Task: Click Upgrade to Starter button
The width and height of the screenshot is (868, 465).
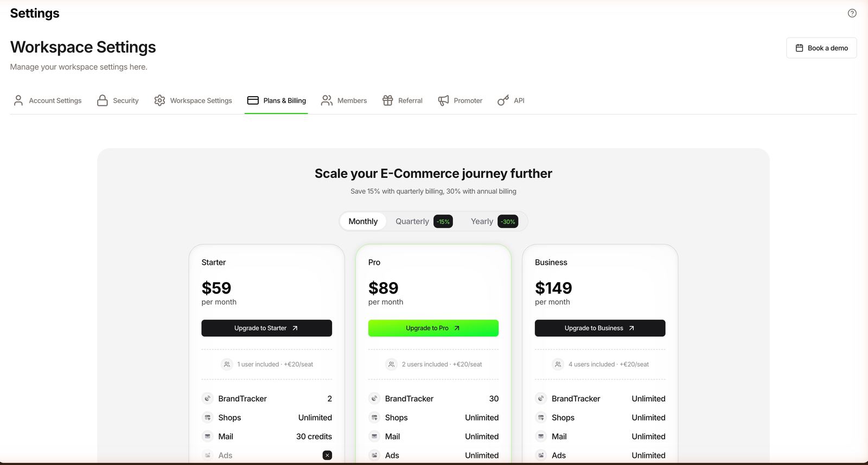Action: (x=266, y=328)
